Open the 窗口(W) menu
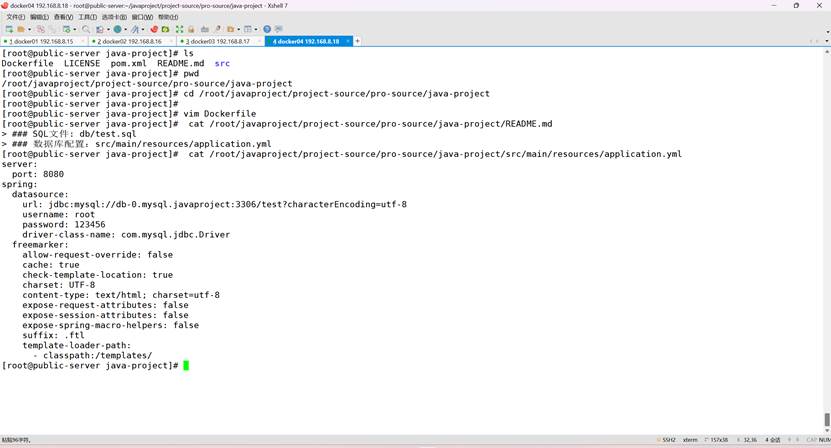The image size is (831, 448). point(142,17)
